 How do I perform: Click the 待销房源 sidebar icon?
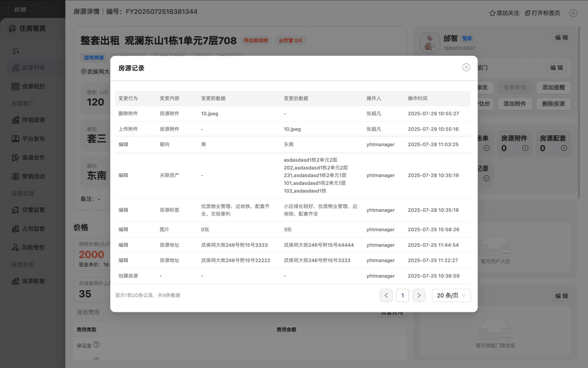pos(15,120)
